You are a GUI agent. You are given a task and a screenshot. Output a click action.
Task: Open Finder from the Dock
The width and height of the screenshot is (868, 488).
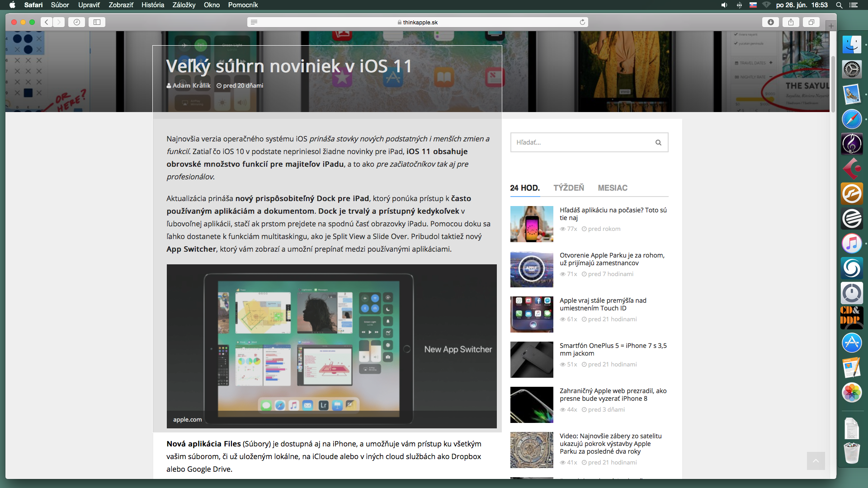coord(852,44)
